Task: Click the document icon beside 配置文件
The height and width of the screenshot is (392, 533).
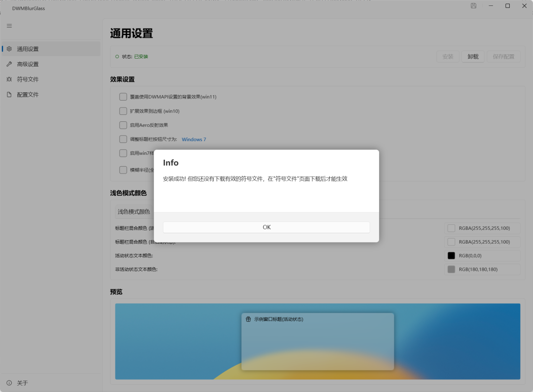Action: tap(9, 94)
